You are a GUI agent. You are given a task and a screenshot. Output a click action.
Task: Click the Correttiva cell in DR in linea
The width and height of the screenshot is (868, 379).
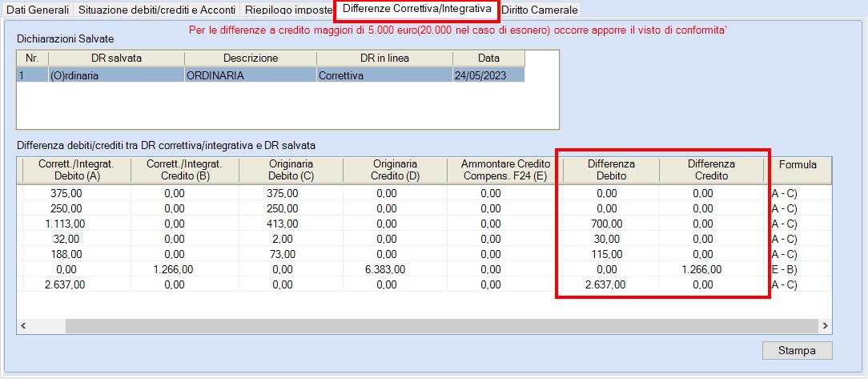tap(384, 75)
